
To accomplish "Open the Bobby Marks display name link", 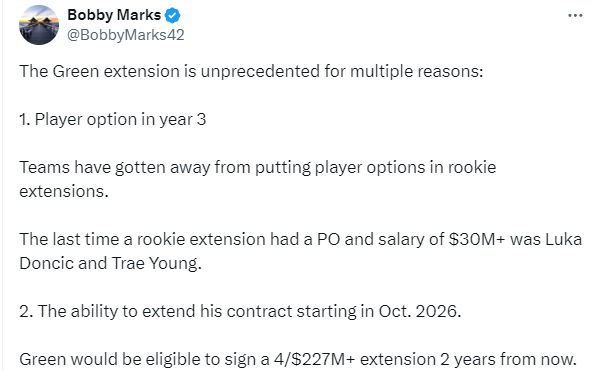I will click(114, 15).
